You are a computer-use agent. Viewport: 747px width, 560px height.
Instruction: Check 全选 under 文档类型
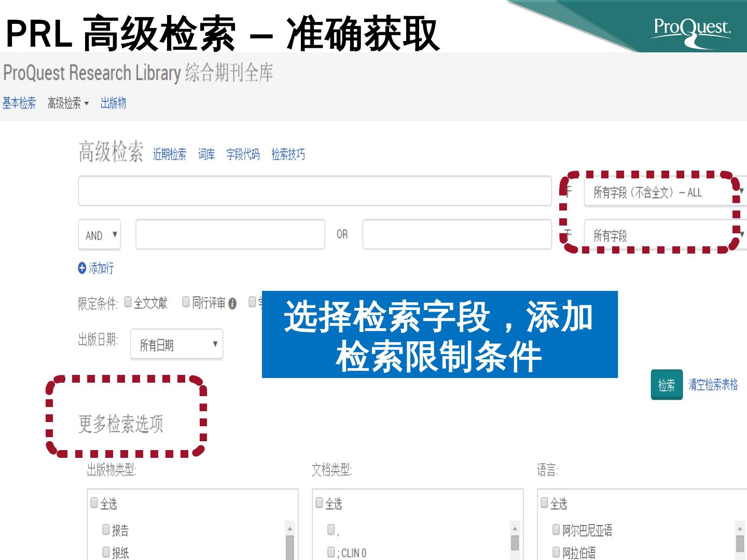[x=320, y=502]
